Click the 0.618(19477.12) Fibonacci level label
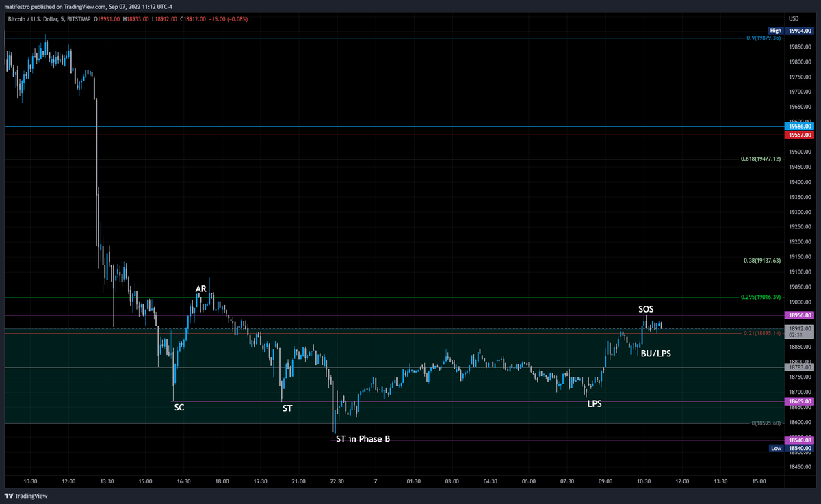This screenshot has width=821, height=504. [761, 159]
